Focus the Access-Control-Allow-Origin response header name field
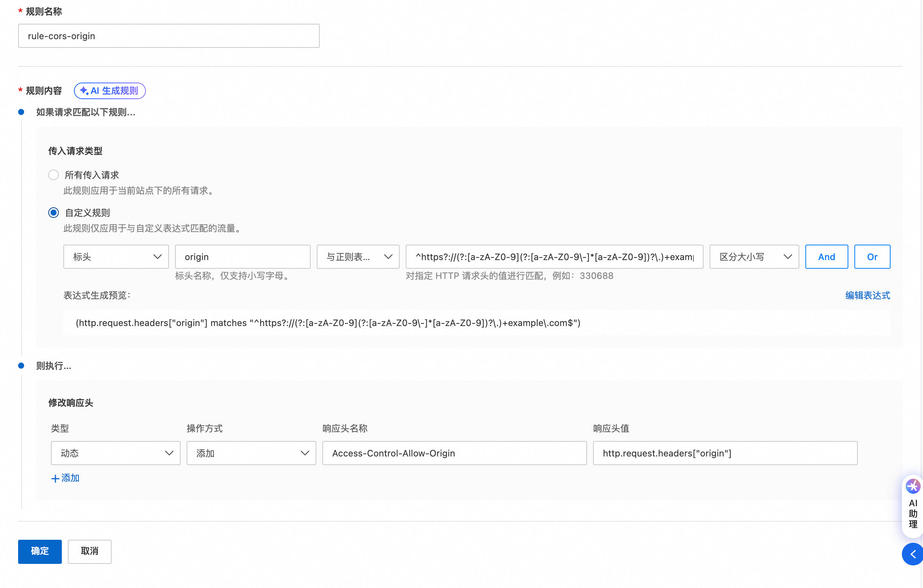This screenshot has width=923, height=588. [454, 453]
